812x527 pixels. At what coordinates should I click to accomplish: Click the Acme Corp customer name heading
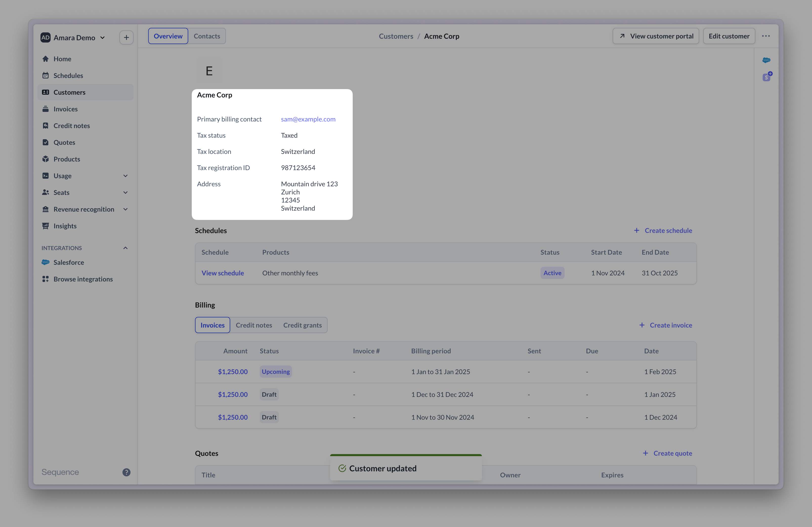click(x=215, y=95)
